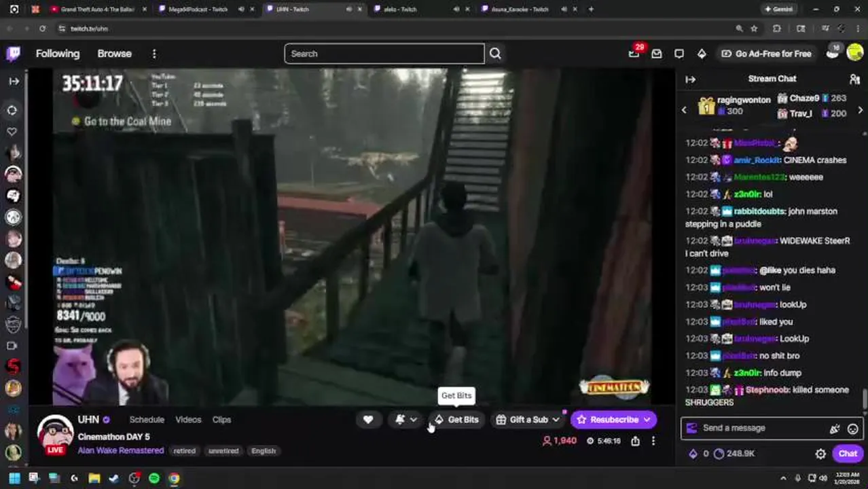Open Spotify from the taskbar
Screen dimensions: 868x489
coord(154,478)
